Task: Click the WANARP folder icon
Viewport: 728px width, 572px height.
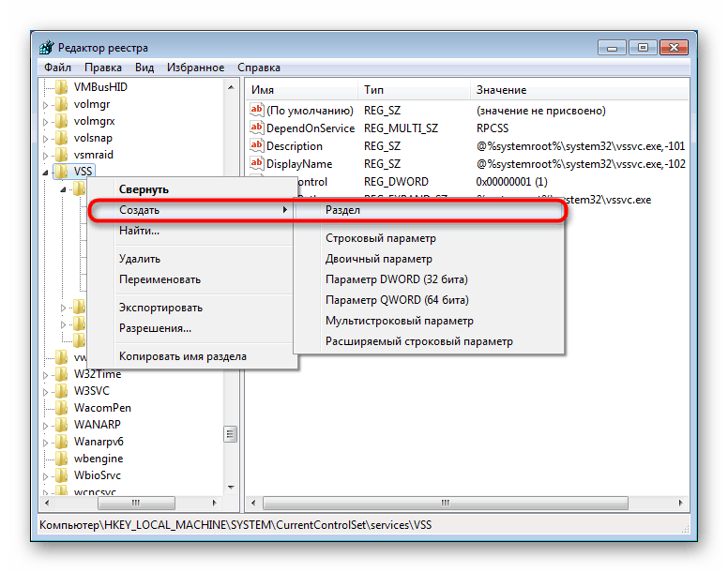Action: (x=61, y=425)
